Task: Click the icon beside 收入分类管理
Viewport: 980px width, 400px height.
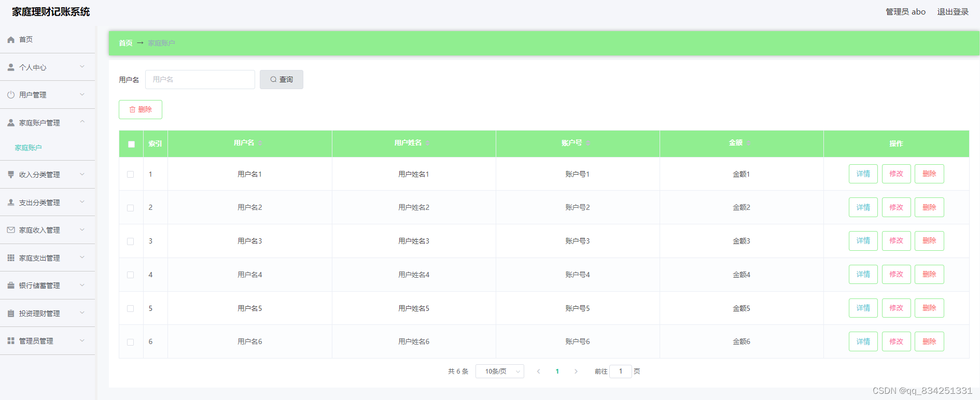Action: pos(11,175)
